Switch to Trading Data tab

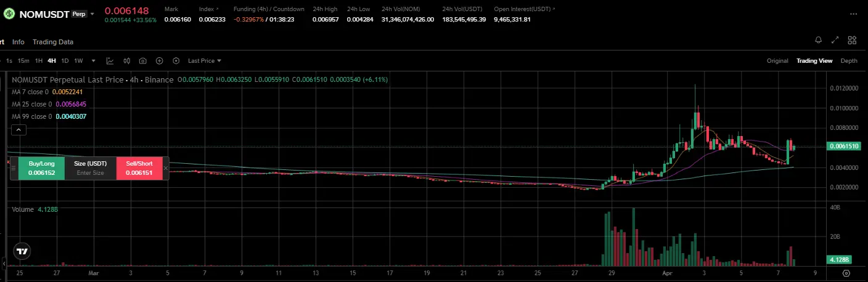[x=53, y=42]
